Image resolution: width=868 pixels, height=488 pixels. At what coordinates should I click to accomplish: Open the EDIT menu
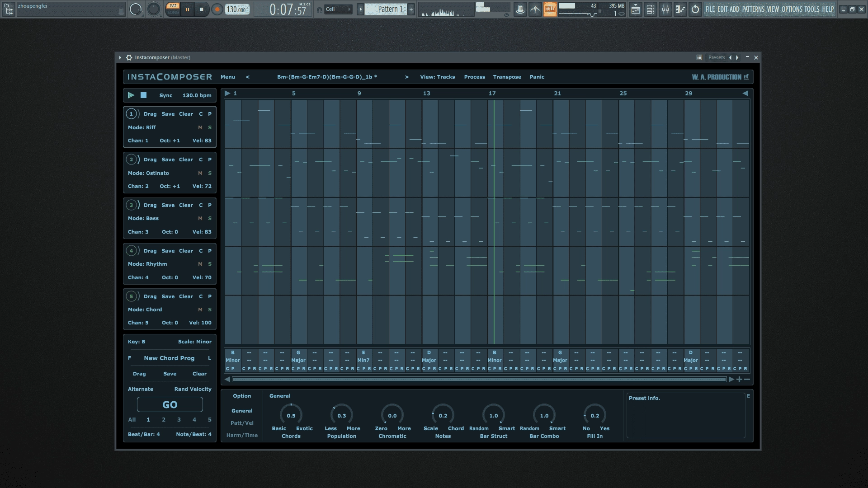(722, 9)
